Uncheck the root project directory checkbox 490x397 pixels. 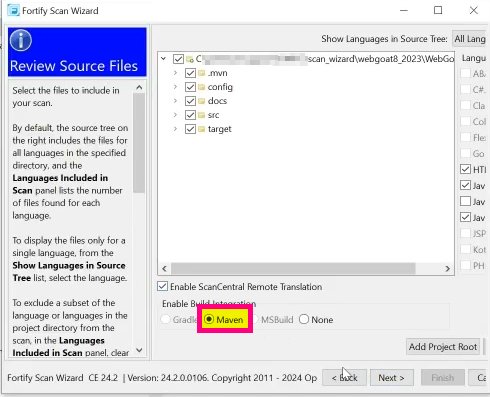point(178,59)
